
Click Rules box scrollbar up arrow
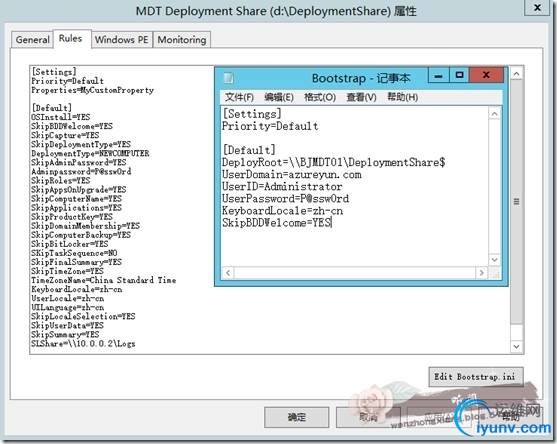(x=517, y=74)
